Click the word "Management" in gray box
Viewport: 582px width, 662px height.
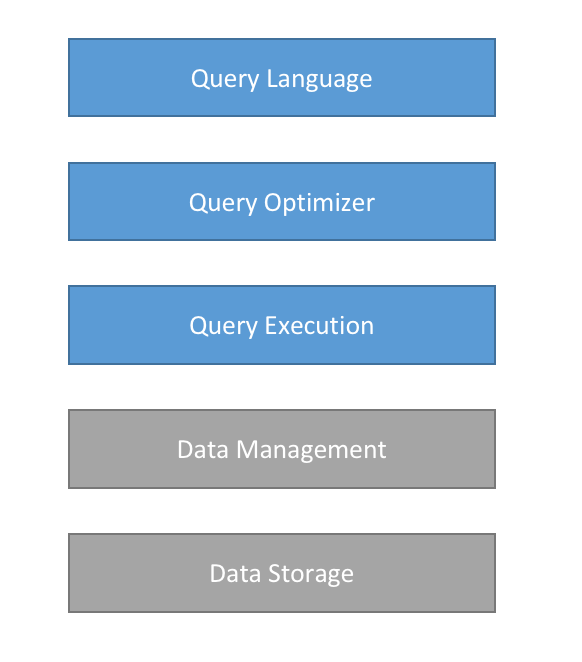pyautogui.click(x=311, y=450)
